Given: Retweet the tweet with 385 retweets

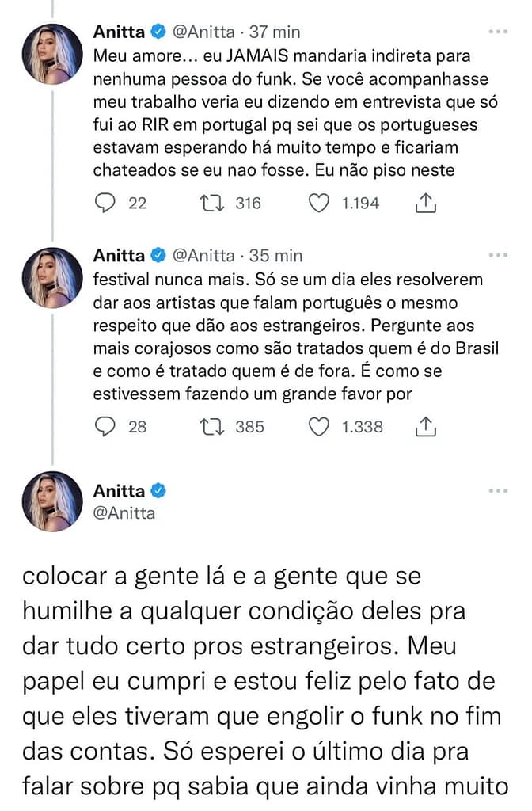Looking at the screenshot, I should tap(212, 427).
